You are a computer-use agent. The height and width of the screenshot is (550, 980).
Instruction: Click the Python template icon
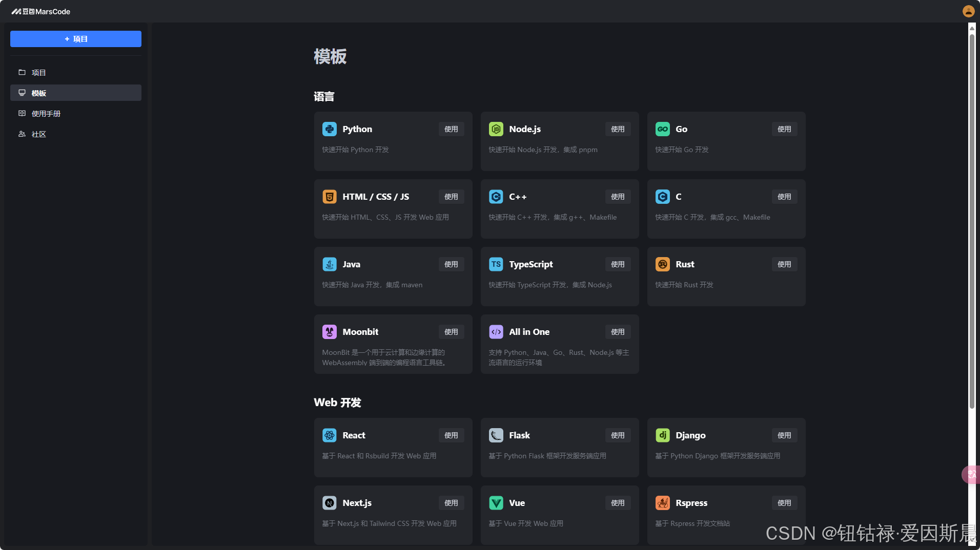coord(330,129)
